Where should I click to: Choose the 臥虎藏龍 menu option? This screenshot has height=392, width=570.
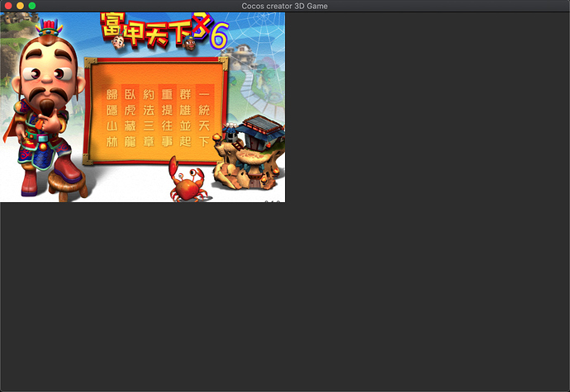131,118
